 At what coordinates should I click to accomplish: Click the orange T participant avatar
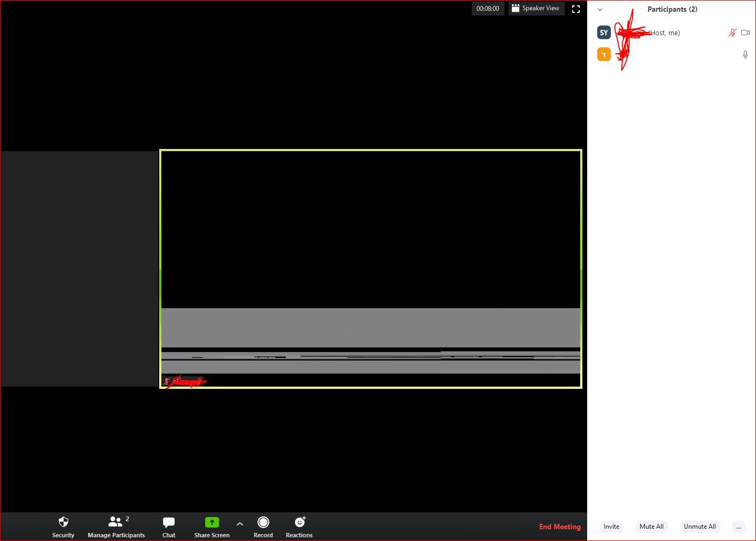pyautogui.click(x=604, y=54)
